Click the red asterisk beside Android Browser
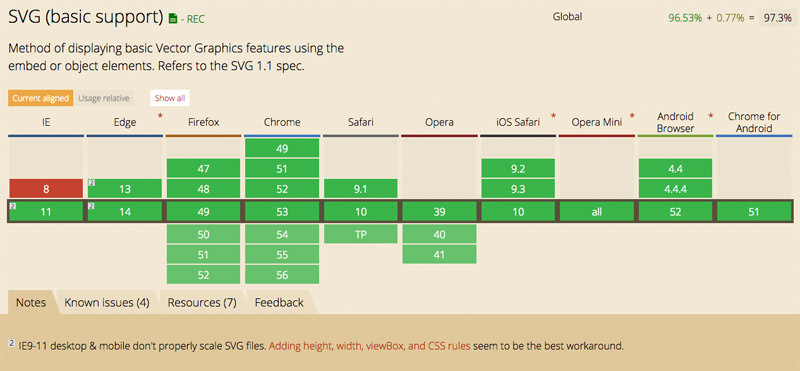The width and height of the screenshot is (800, 371). tap(710, 116)
